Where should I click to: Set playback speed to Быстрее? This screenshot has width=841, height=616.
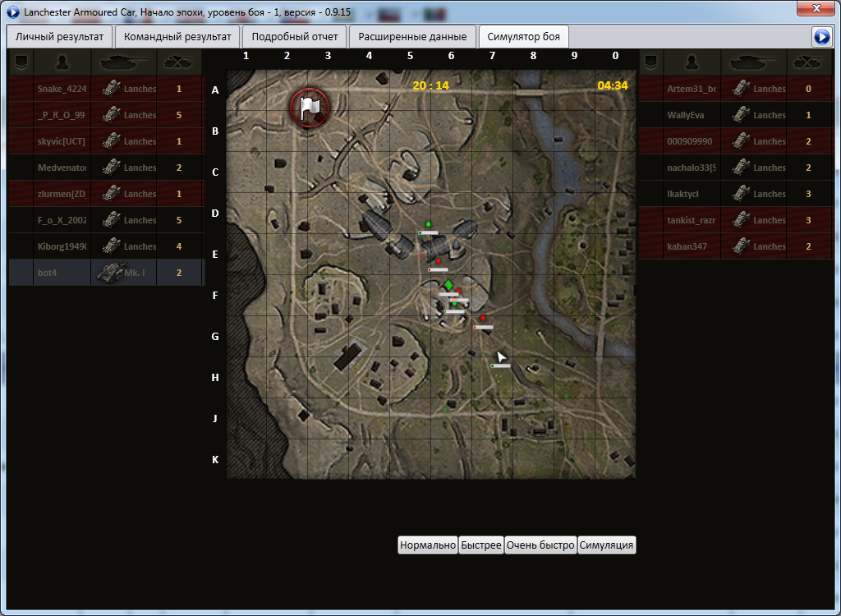[x=481, y=545]
